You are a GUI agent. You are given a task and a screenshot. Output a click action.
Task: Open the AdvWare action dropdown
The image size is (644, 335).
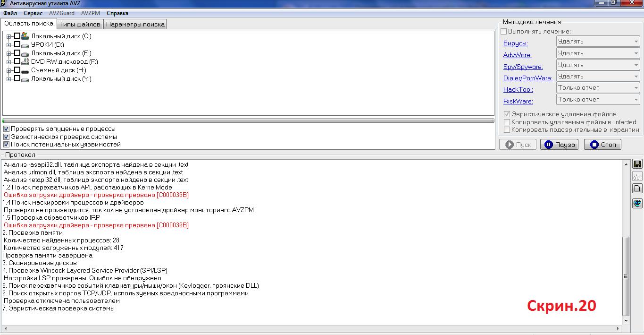(x=598, y=53)
